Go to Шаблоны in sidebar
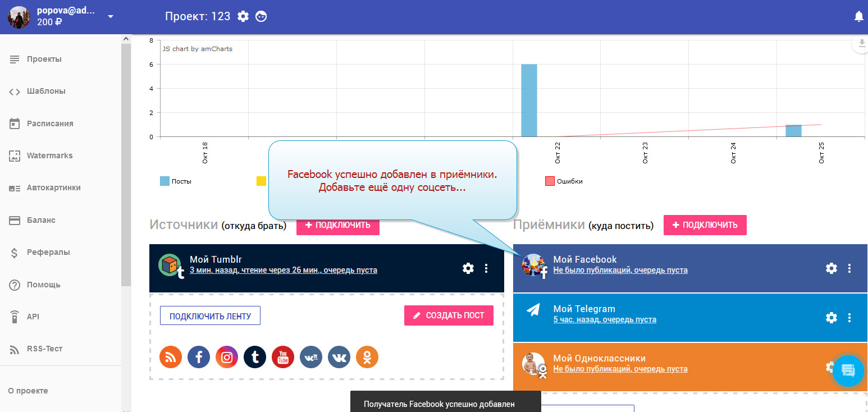The height and width of the screenshot is (412, 868). pos(46,91)
